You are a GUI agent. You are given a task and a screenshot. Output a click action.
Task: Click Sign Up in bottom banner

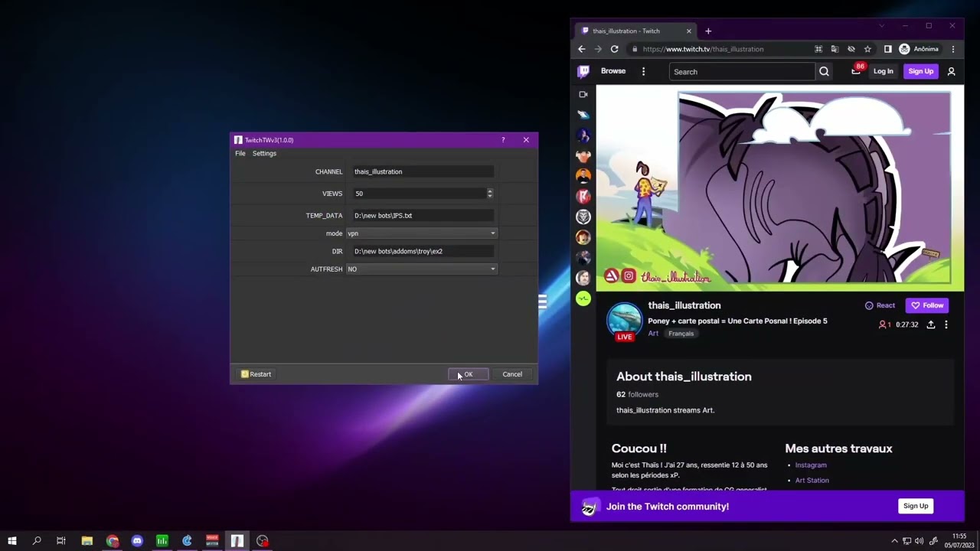[916, 506]
